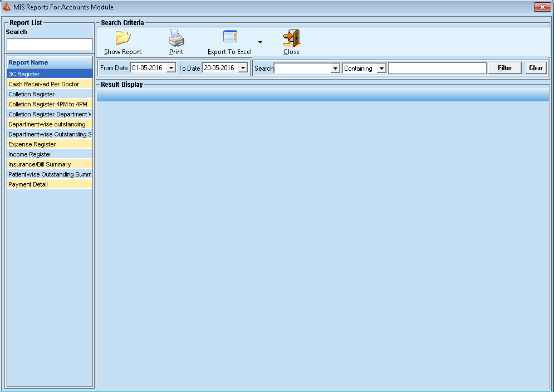Click the Export To Excel icon

[x=230, y=37]
